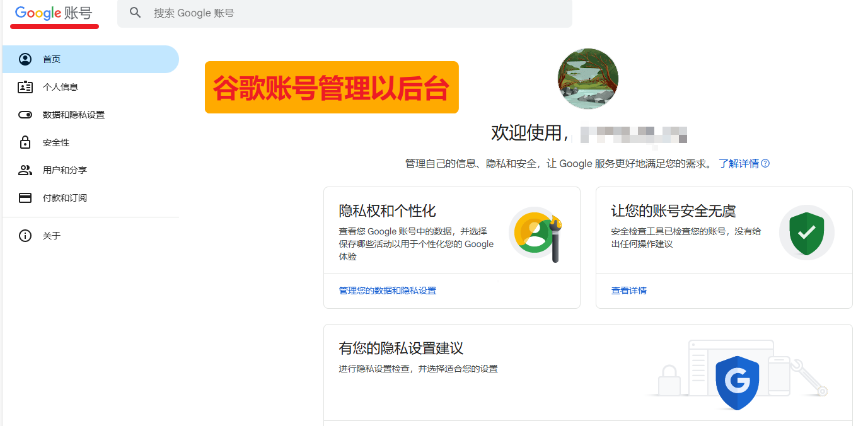Open the 首页 sidebar item

point(90,59)
